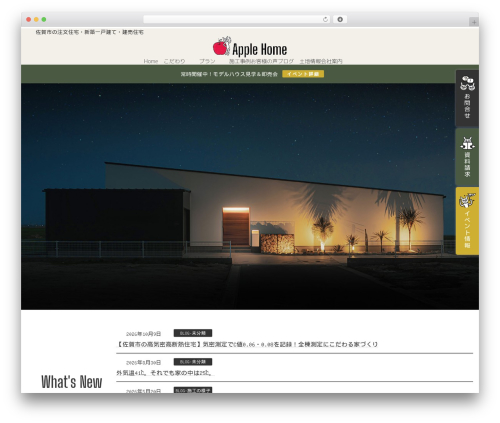Open the こだわり menu item
Viewport: 500px width, 423px height.
tap(174, 61)
